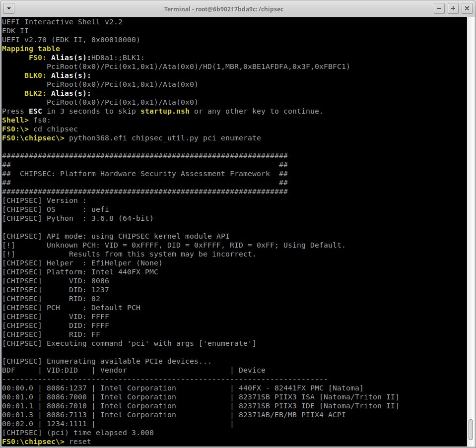
Task: Click the 'Executing command pci' line
Action: [x=129, y=344]
